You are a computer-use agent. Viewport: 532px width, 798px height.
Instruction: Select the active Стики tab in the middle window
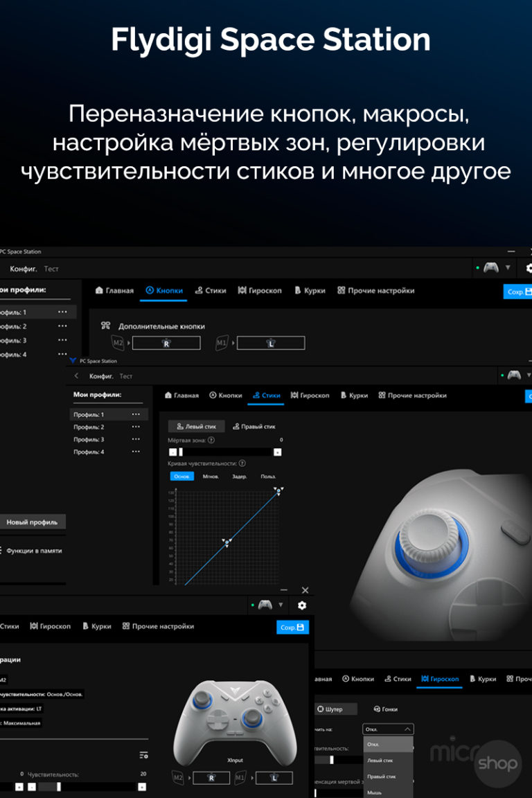(266, 396)
